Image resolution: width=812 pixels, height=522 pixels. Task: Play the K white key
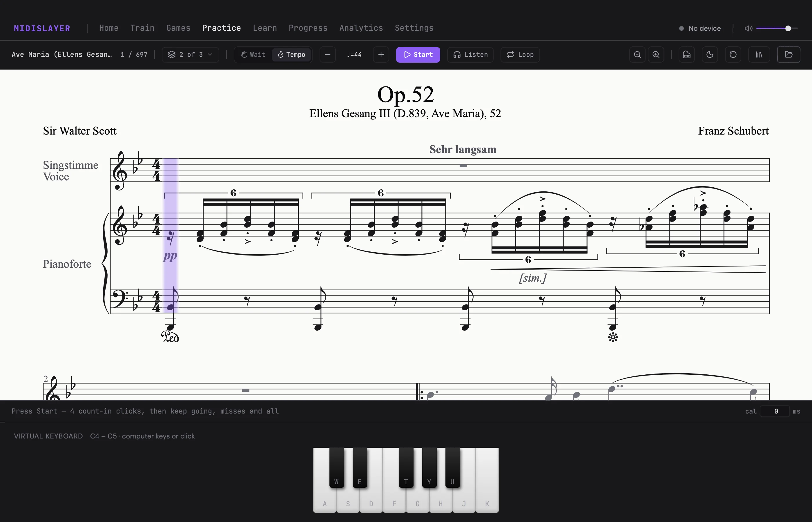click(487, 500)
